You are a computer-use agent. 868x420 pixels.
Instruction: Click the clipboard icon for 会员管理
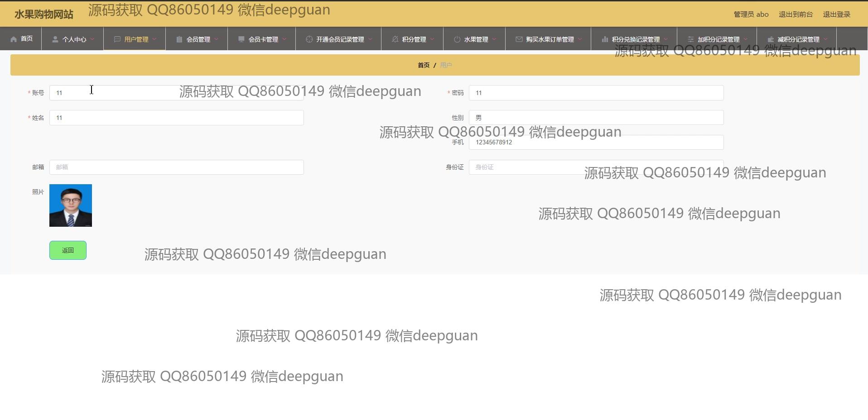coord(179,39)
